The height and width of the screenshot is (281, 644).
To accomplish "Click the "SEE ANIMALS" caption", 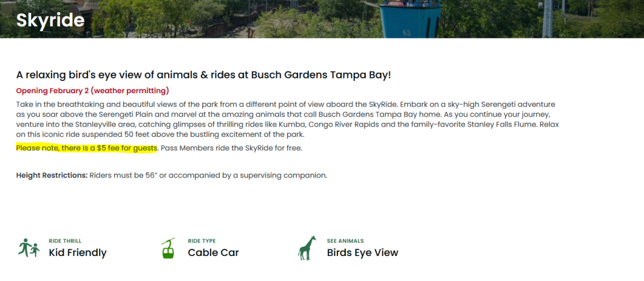I will 345,241.
